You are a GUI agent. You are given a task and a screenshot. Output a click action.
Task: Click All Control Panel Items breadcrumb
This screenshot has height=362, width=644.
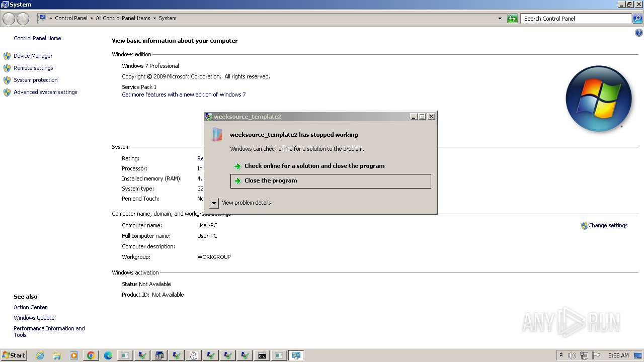(x=123, y=18)
